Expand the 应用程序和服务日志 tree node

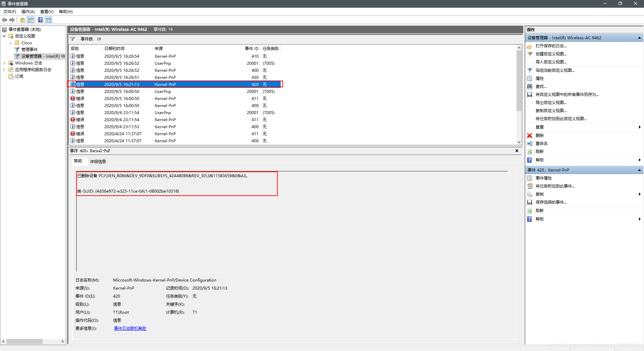(4, 70)
